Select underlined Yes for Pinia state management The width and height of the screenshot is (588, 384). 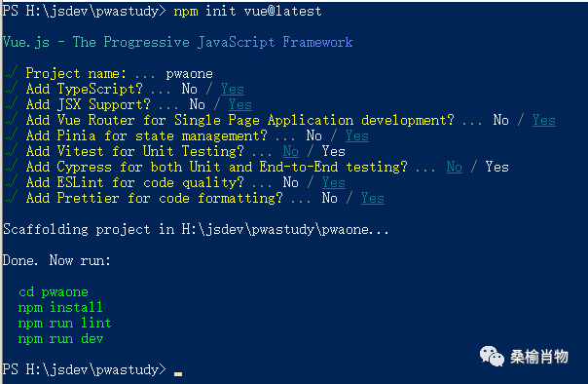(356, 135)
